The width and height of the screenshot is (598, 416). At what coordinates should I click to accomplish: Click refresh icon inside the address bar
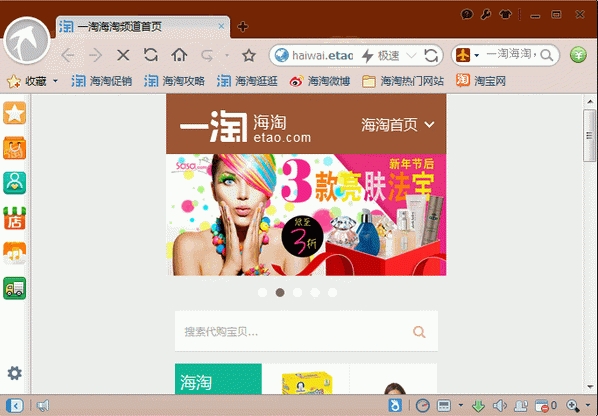pos(431,56)
